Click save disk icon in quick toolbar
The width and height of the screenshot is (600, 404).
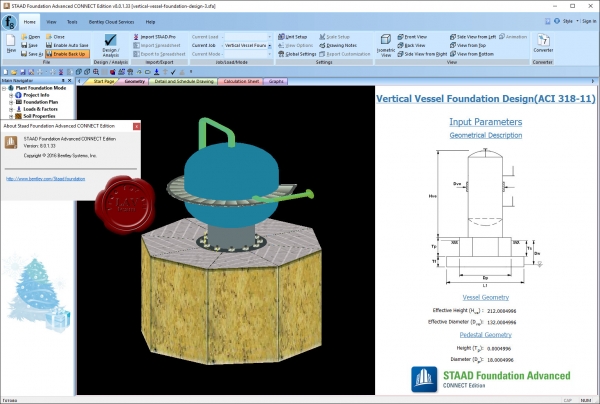point(23,72)
